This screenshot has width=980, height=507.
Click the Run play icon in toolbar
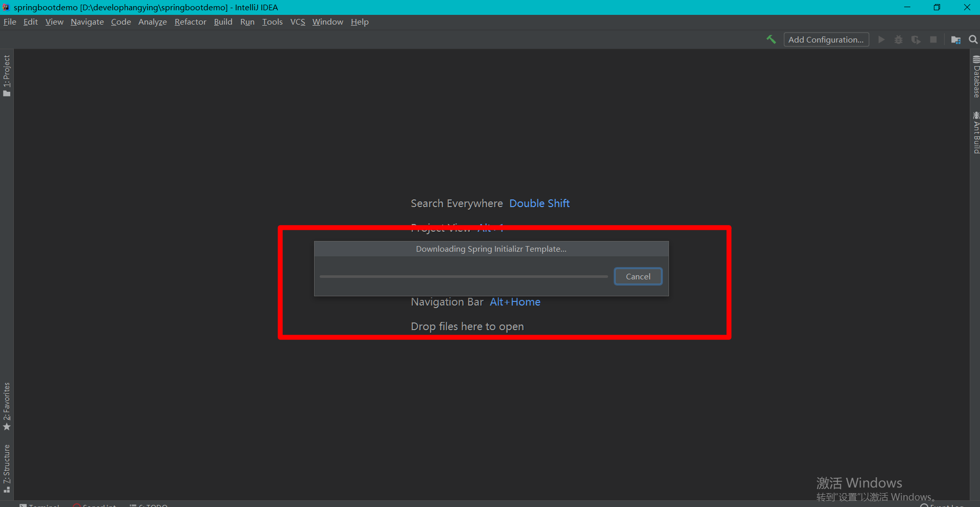pyautogui.click(x=881, y=39)
